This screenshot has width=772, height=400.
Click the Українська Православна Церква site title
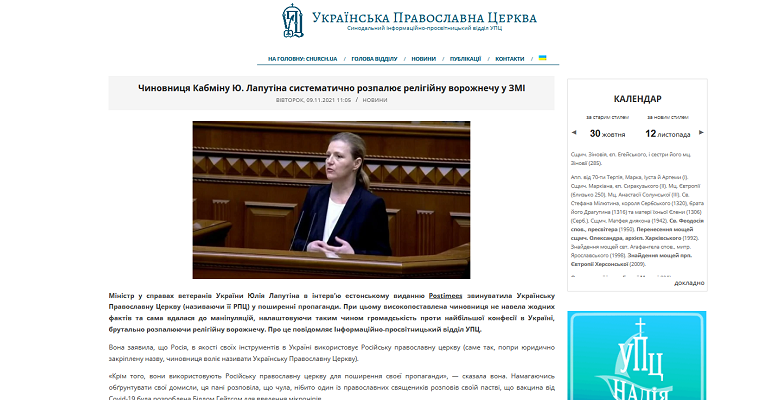(x=424, y=18)
